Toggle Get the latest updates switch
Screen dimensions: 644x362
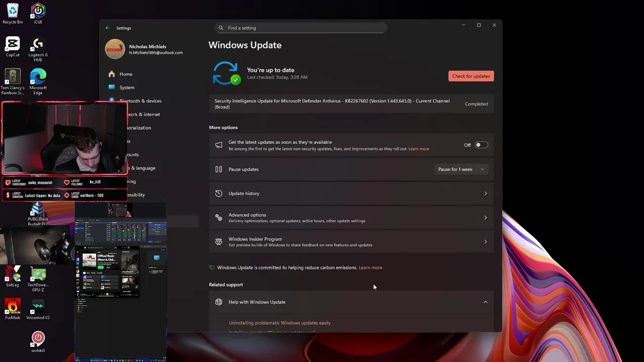tap(481, 145)
